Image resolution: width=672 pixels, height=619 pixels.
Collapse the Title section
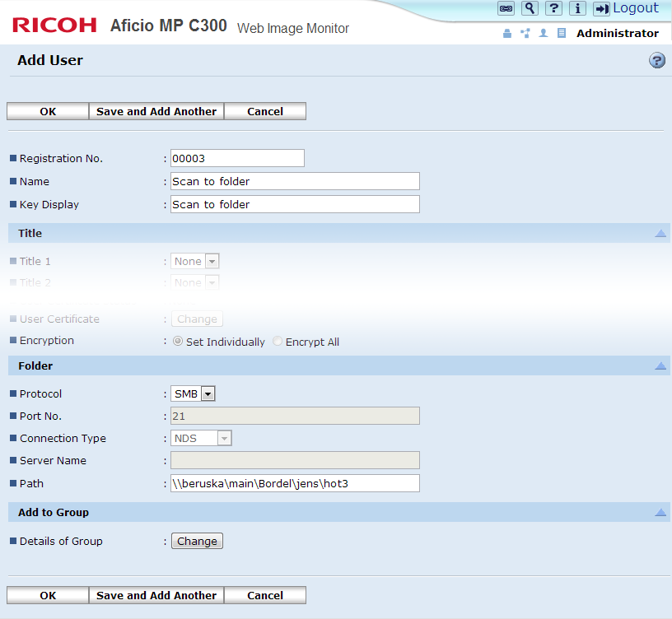(x=660, y=233)
